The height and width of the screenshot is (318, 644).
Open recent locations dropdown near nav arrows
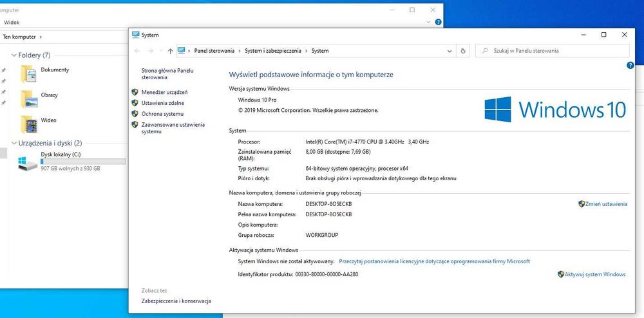(x=160, y=51)
